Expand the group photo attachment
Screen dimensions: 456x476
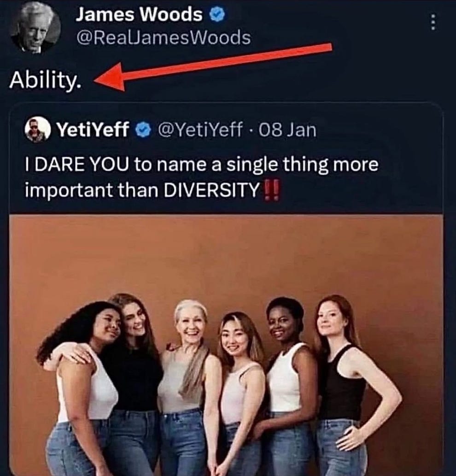(x=226, y=345)
